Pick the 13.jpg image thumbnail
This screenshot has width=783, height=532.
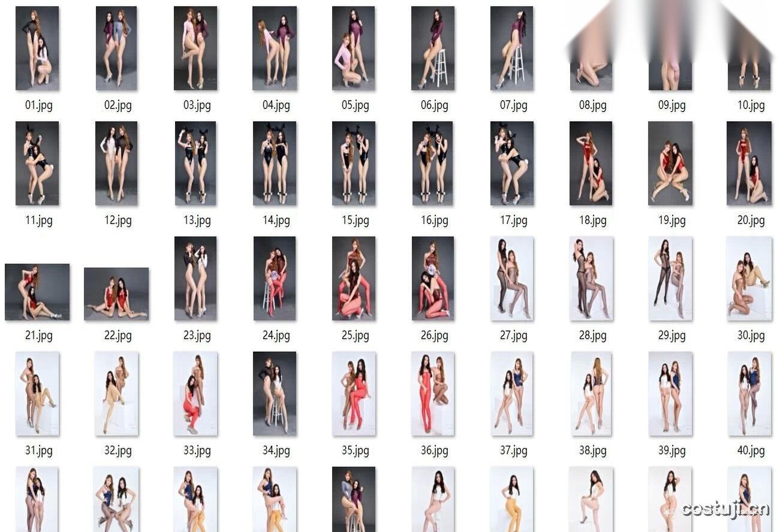click(195, 164)
